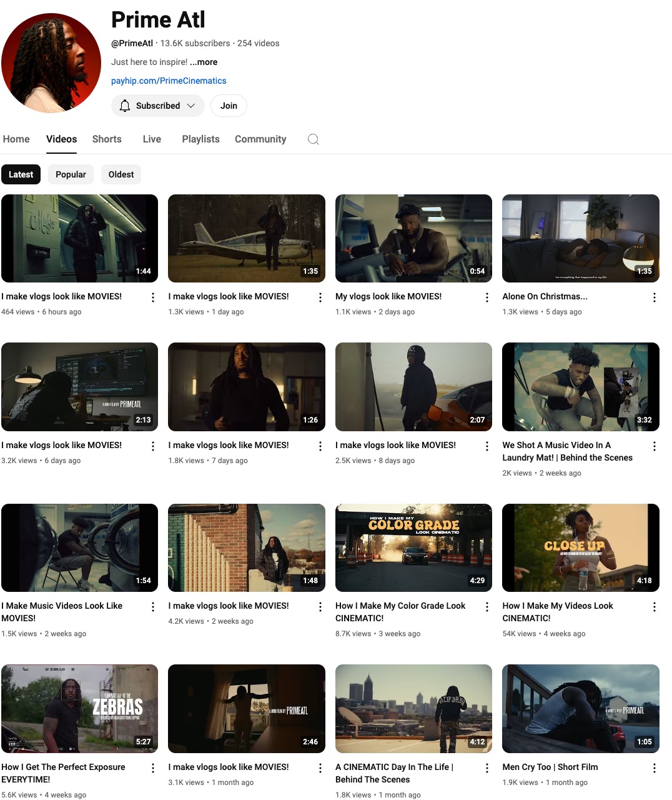
Task: Select the Oldest sort filter
Action: tap(121, 174)
